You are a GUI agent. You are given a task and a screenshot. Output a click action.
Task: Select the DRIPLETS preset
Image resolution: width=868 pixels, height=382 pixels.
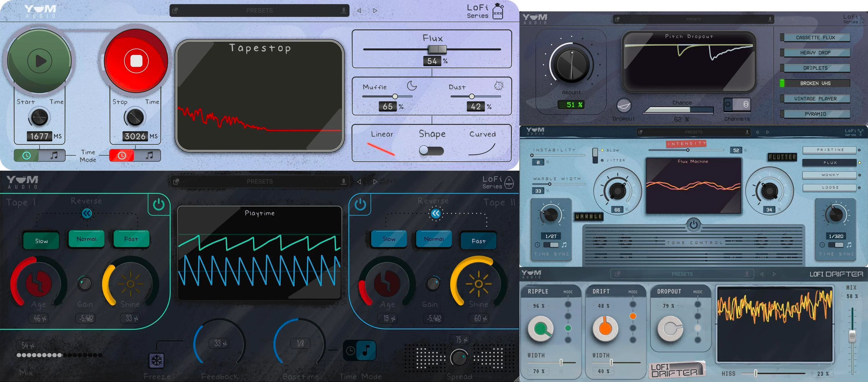[815, 68]
